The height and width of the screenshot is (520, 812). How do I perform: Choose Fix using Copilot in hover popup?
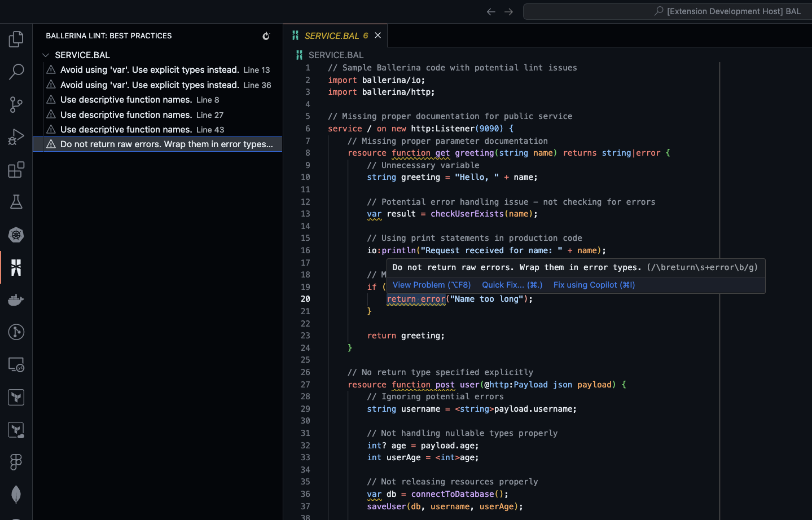594,285
